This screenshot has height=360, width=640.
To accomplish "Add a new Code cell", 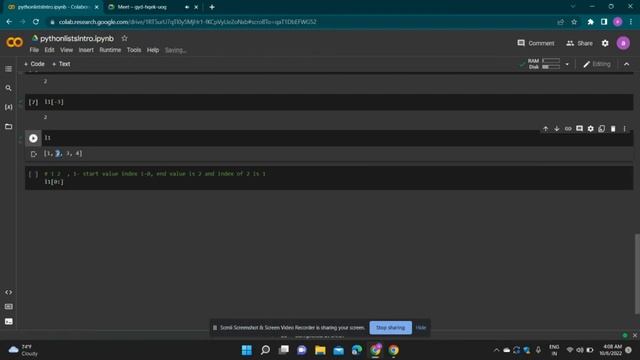I will pyautogui.click(x=34, y=64).
